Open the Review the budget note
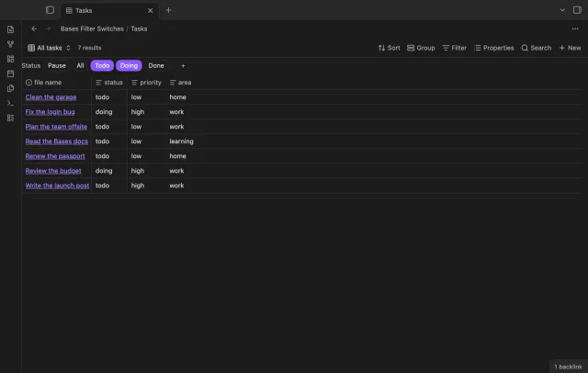The width and height of the screenshot is (588, 373). coord(53,171)
